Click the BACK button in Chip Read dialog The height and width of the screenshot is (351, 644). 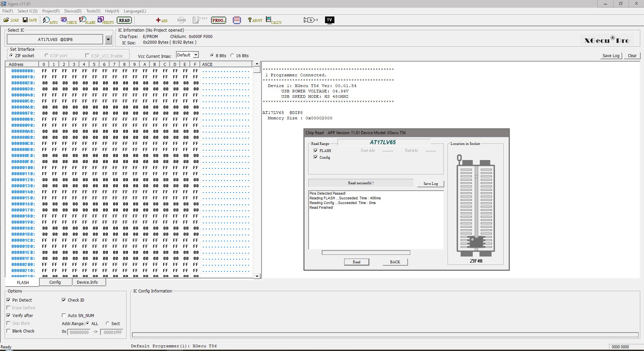395,262
